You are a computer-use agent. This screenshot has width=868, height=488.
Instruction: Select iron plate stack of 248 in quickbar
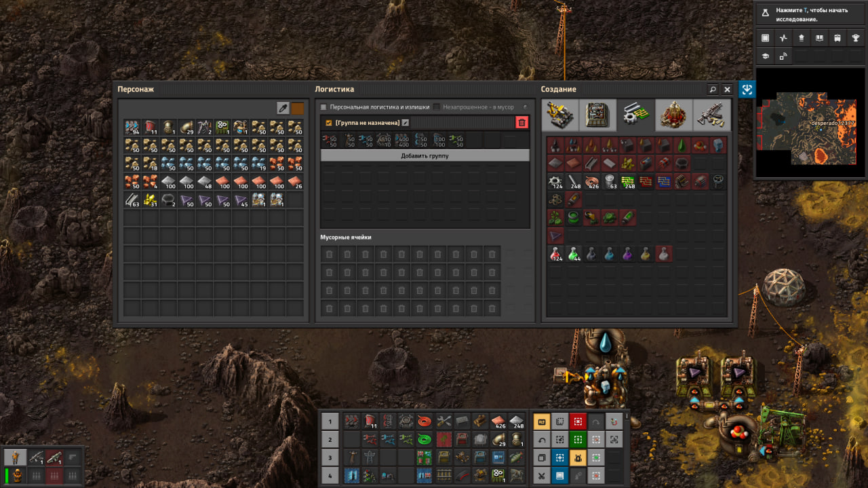pos(517,421)
